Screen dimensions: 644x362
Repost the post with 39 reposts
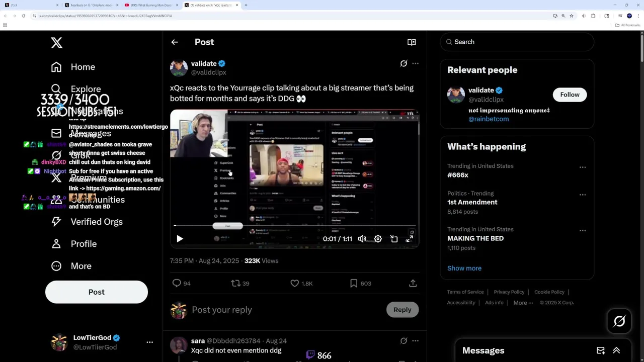(x=235, y=284)
